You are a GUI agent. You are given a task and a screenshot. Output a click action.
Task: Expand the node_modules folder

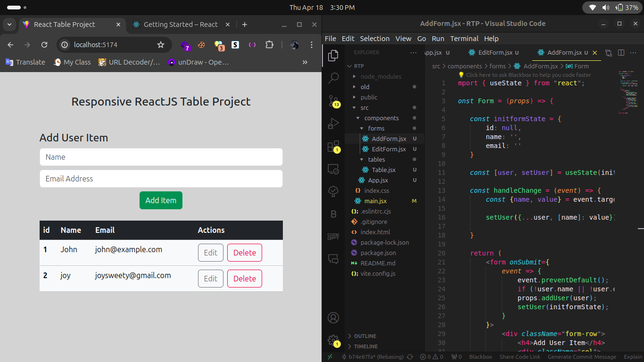[355, 76]
